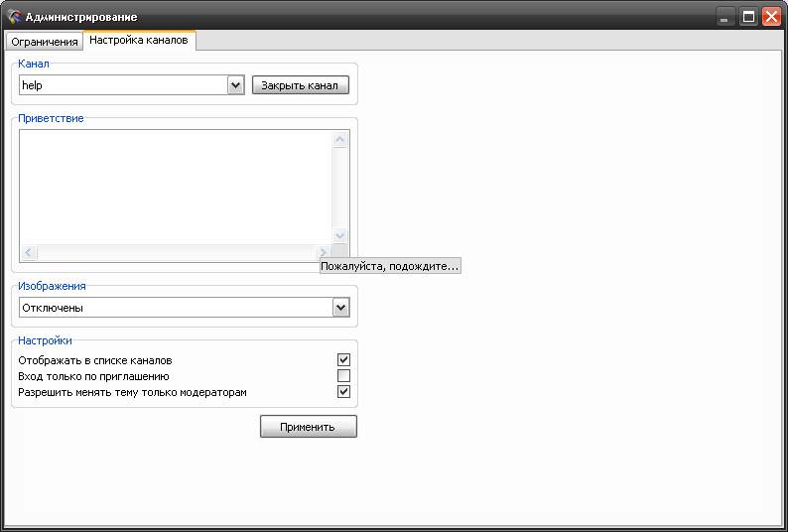The height and width of the screenshot is (532, 788).
Task: Select the Настройка каналов tab
Action: pos(139,41)
